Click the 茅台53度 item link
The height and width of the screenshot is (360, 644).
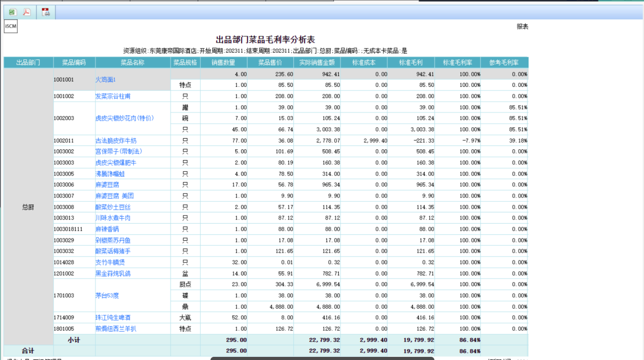click(x=107, y=296)
